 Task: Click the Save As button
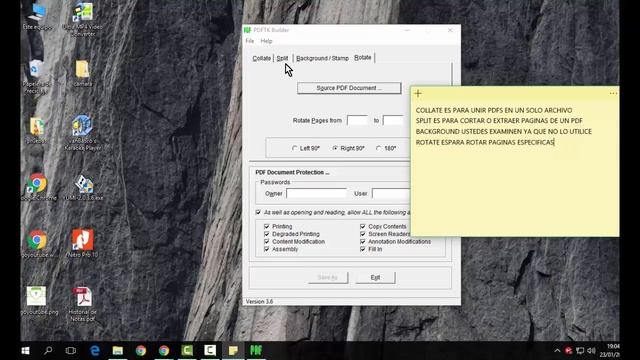point(327,278)
